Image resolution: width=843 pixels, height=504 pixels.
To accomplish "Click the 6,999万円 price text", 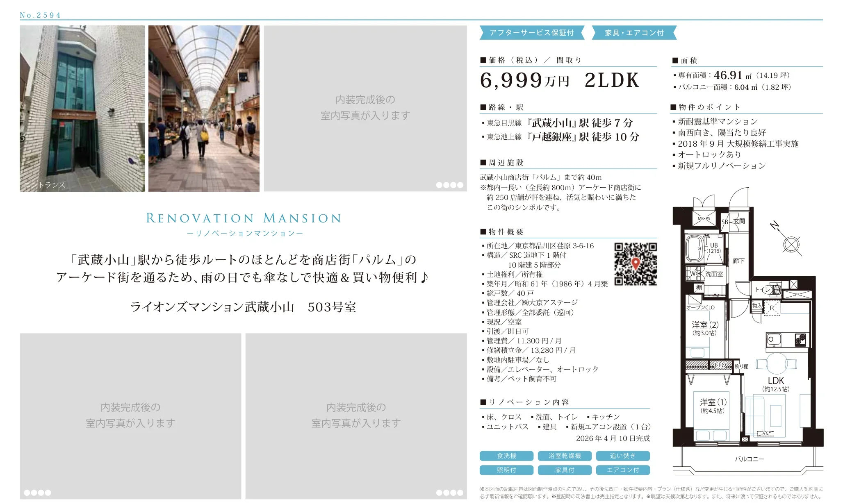I will click(x=524, y=80).
